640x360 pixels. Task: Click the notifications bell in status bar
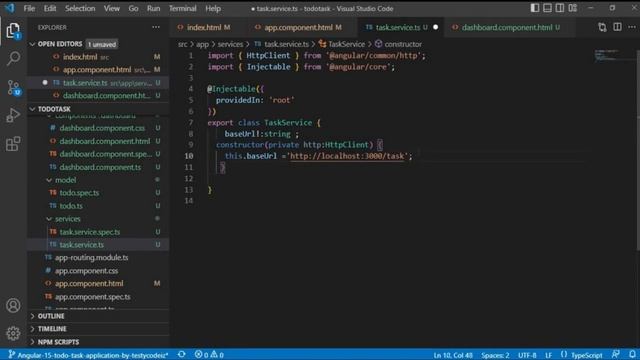pyautogui.click(x=632, y=354)
